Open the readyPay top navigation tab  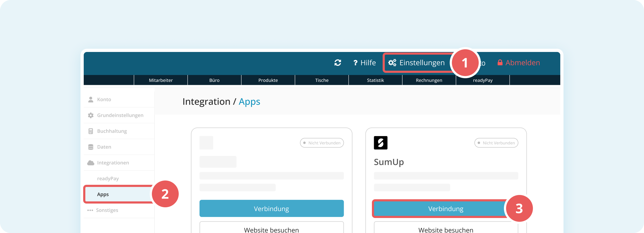click(x=483, y=80)
